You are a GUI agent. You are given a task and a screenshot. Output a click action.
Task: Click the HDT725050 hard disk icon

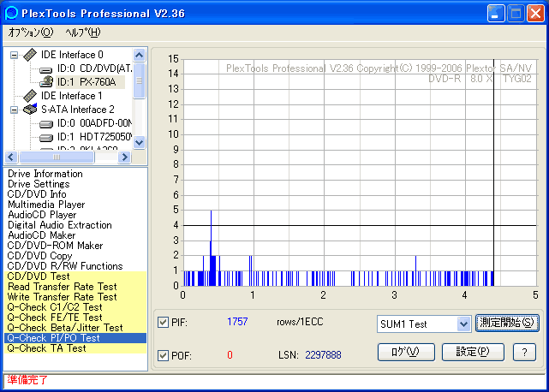point(46,137)
